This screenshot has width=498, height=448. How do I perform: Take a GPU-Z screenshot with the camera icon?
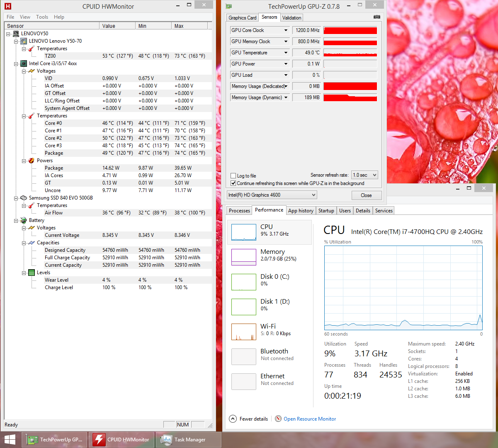(x=377, y=17)
